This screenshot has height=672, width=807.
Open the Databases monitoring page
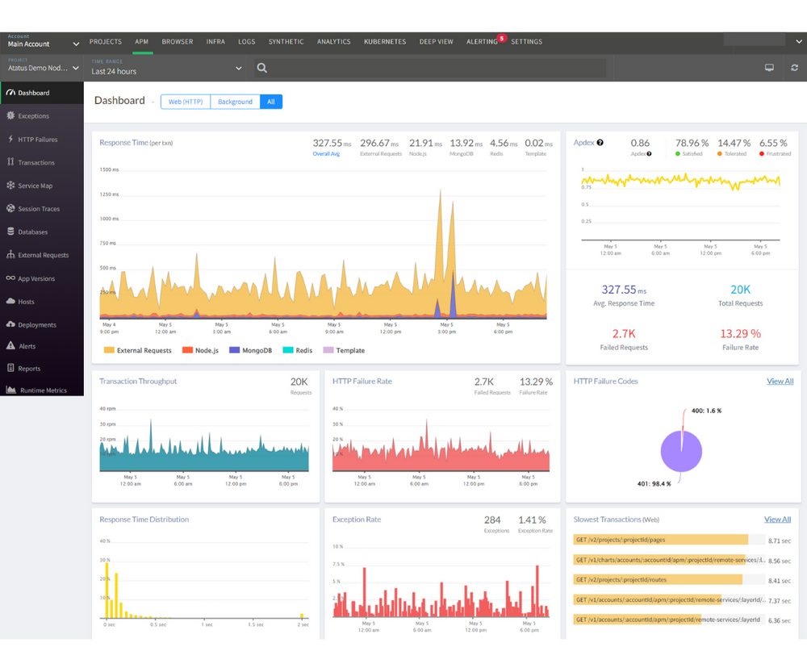pos(36,232)
